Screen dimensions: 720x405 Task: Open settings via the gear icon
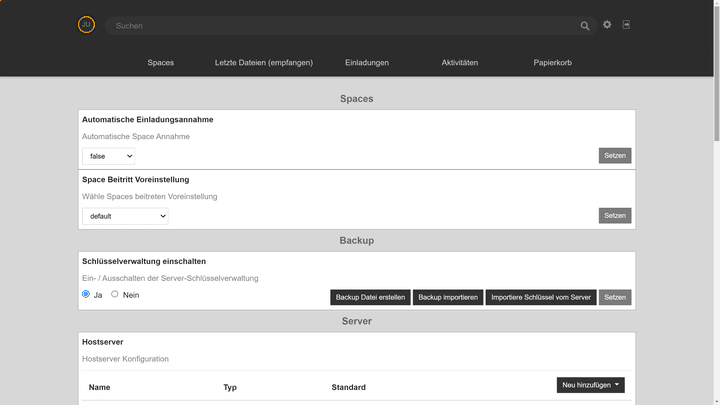click(x=607, y=25)
